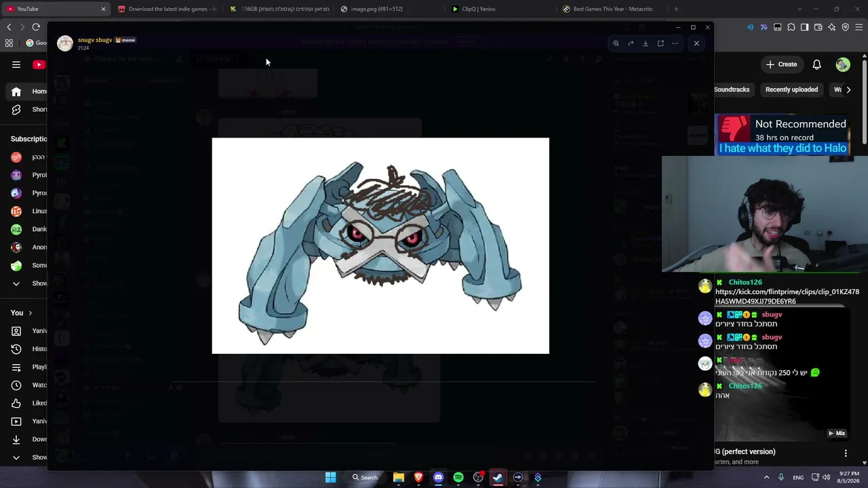Open the browser apps grid bookmark icon

[9, 43]
